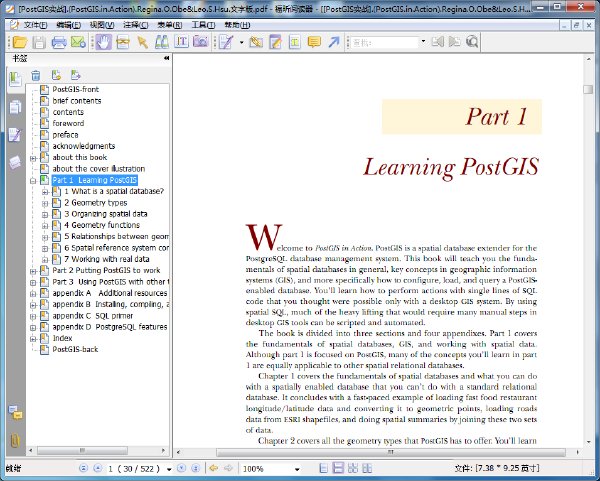Click the Save floppy disk icon
The height and width of the screenshot is (481, 600).
pyautogui.click(x=39, y=42)
